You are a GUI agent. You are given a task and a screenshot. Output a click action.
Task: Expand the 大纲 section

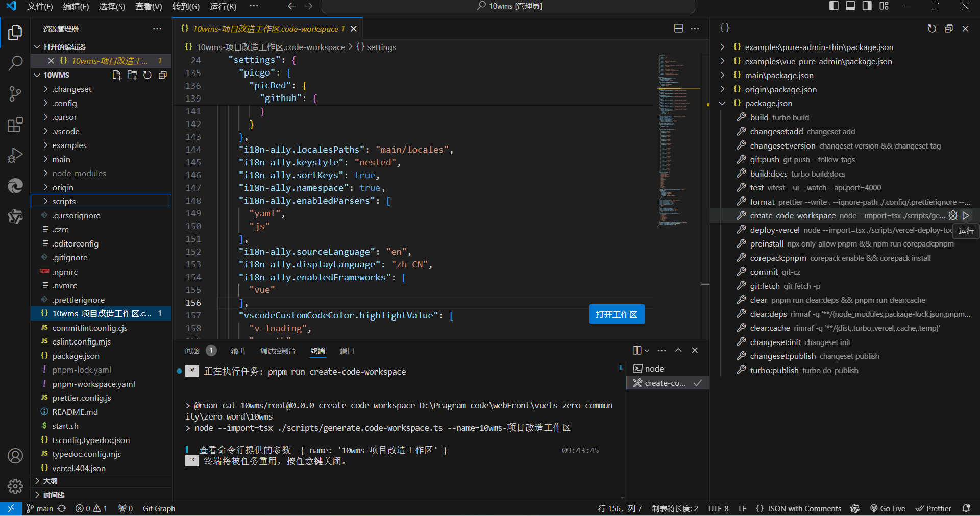click(101, 481)
